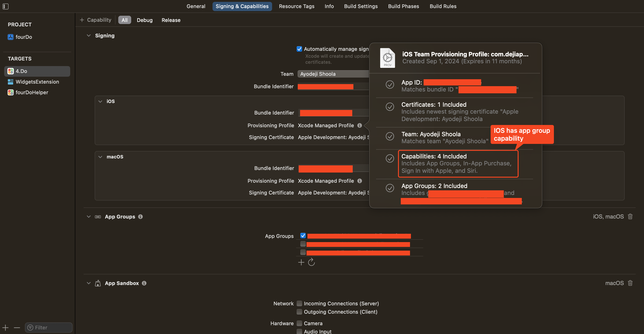Collapse the App Sandbox section
Viewport: 644px width, 334px height.
(x=88, y=283)
